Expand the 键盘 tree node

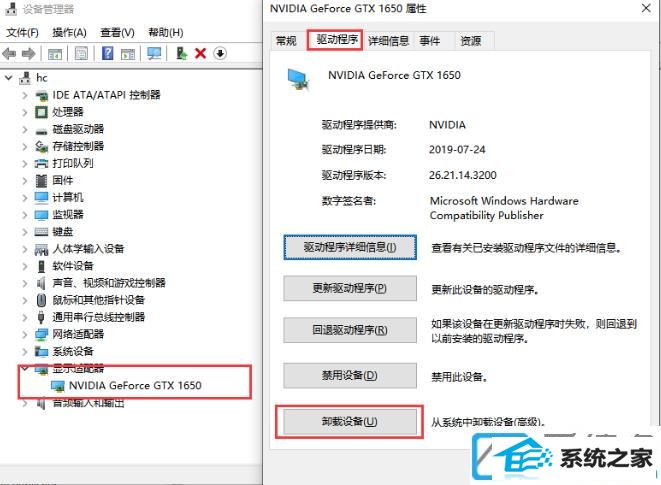click(25, 232)
